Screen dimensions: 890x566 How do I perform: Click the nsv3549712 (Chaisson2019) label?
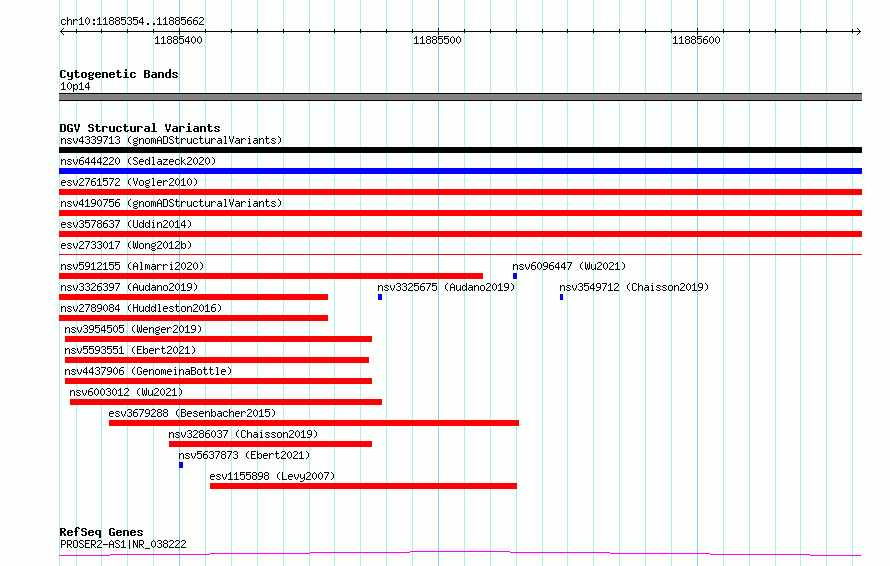634,287
